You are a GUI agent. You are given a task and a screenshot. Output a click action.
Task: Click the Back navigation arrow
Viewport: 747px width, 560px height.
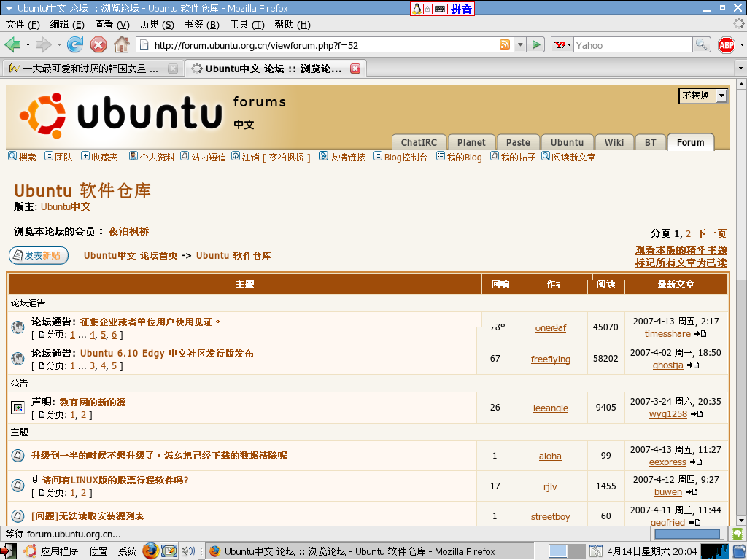tap(12, 44)
